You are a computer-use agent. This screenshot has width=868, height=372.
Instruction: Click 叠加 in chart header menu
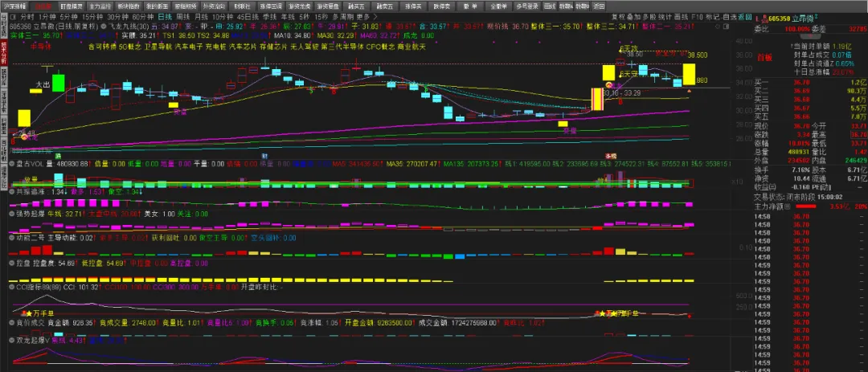pos(634,17)
